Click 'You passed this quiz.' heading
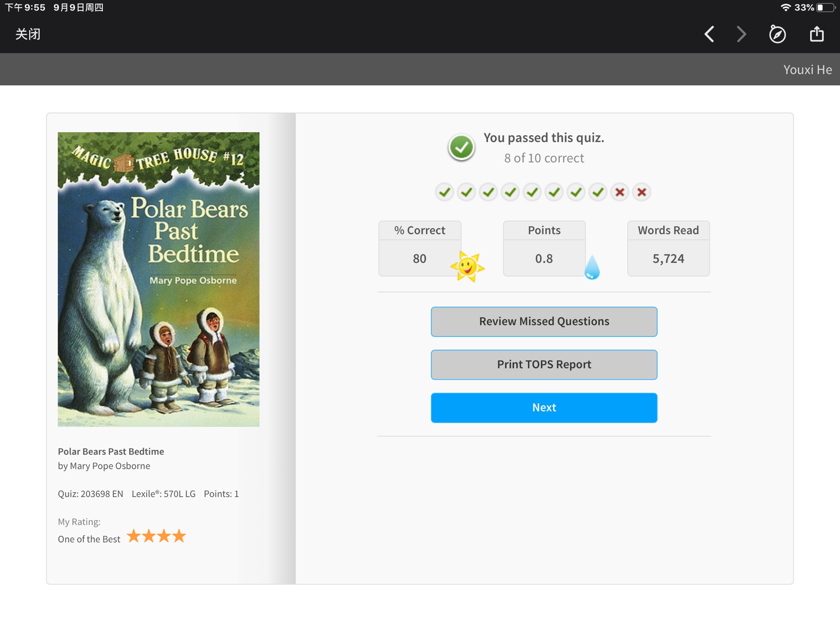The image size is (840, 630). point(544,138)
